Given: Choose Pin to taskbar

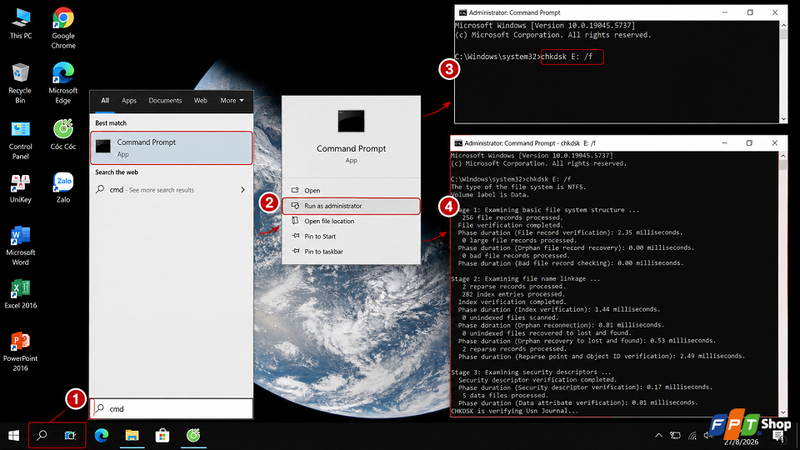Looking at the screenshot, I should 352,252.
